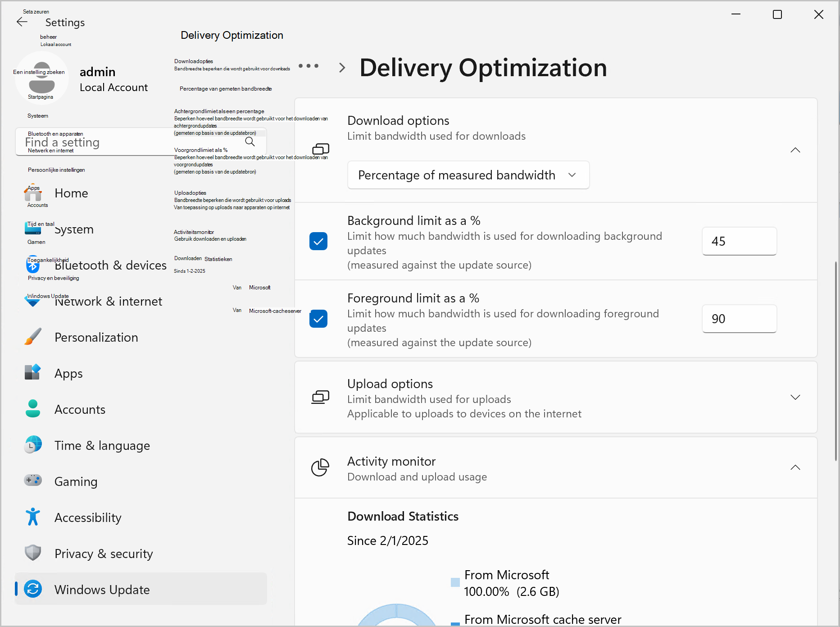Image resolution: width=840 pixels, height=627 pixels.
Task: Go to Gaming settings
Action: point(141,481)
